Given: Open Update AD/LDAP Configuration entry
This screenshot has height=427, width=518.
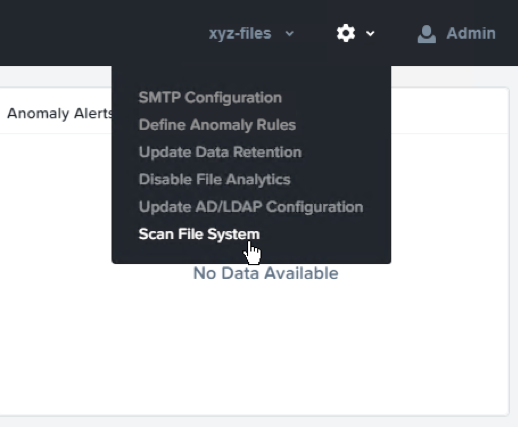Looking at the screenshot, I should click(x=251, y=207).
